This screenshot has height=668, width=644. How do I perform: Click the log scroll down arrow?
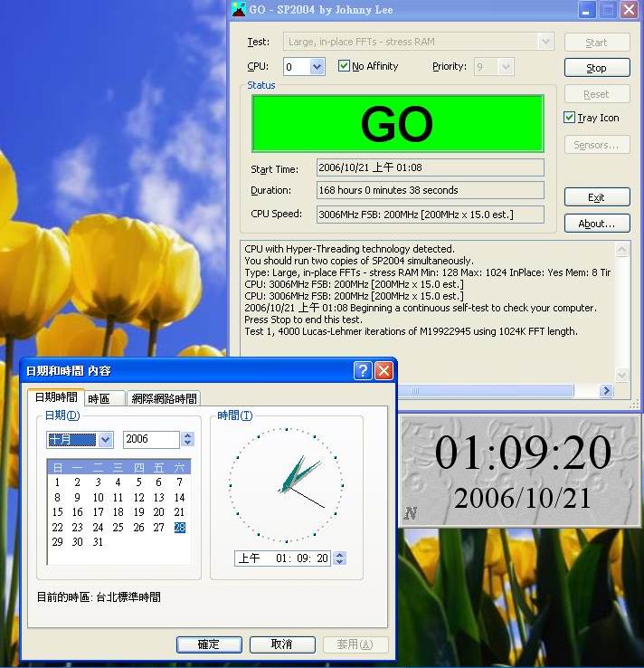coord(622,375)
